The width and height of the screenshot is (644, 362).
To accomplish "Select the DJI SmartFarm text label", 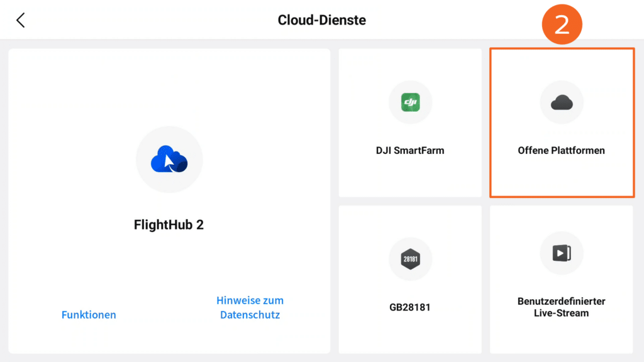I will point(410,150).
